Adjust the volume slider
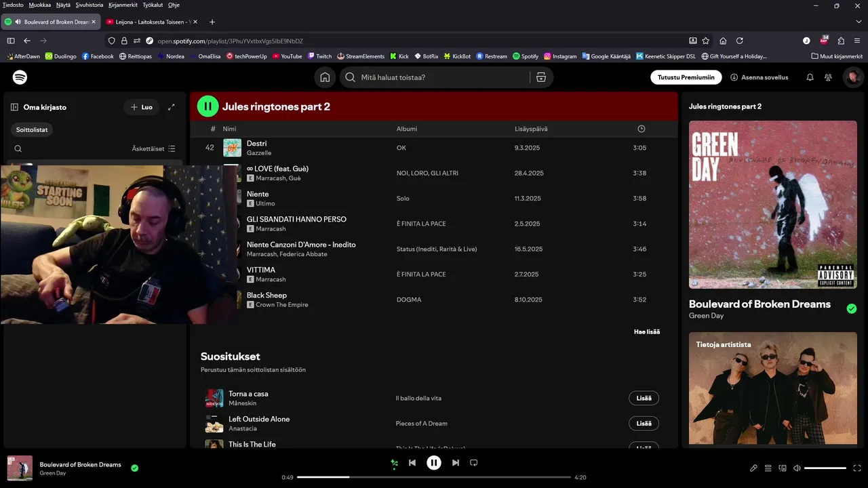The width and height of the screenshot is (868, 488). [x=825, y=468]
